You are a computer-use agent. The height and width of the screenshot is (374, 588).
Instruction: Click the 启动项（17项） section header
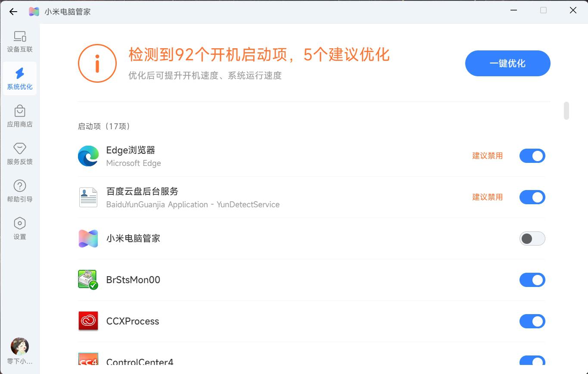tap(104, 126)
